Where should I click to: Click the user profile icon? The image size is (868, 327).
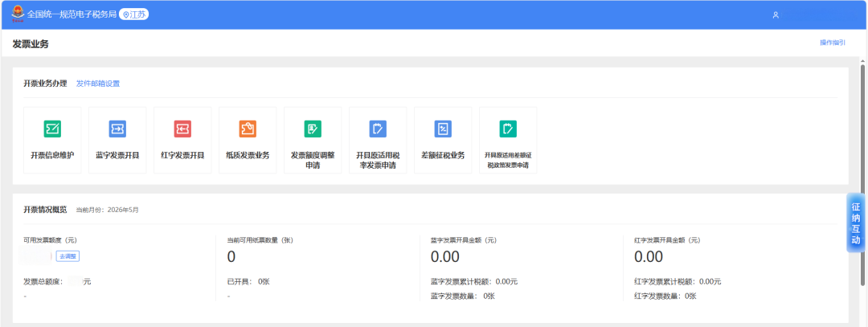(776, 15)
